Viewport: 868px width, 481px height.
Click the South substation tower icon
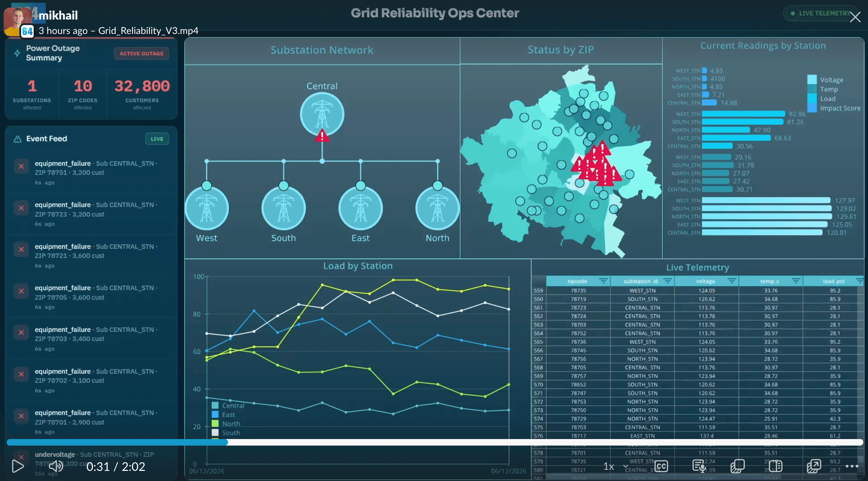coord(283,208)
